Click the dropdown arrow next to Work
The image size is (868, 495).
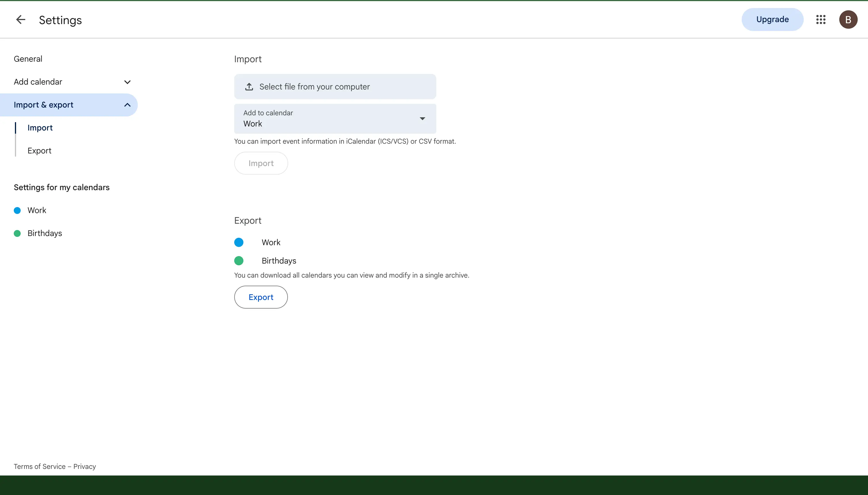click(x=422, y=119)
